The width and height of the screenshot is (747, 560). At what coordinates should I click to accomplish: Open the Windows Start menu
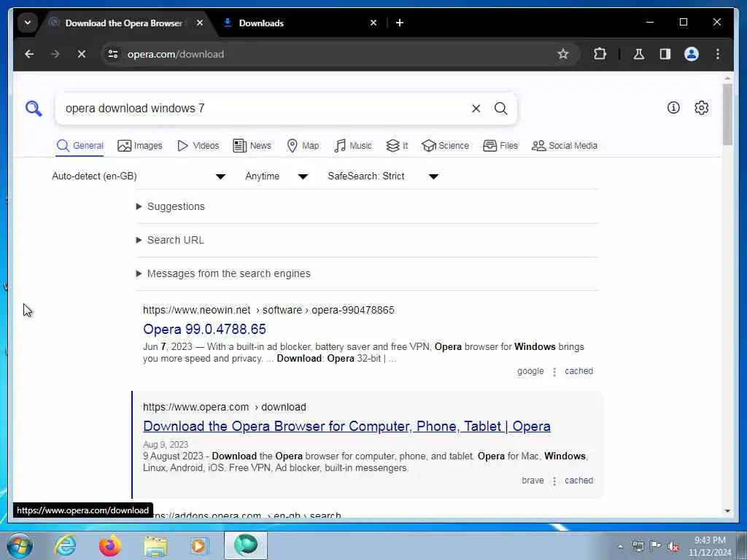pos(20,545)
